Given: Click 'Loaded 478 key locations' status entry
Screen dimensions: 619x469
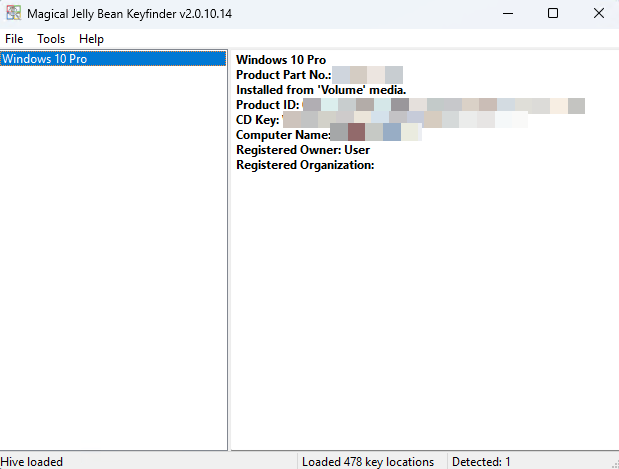Looking at the screenshot, I should click(x=368, y=461).
